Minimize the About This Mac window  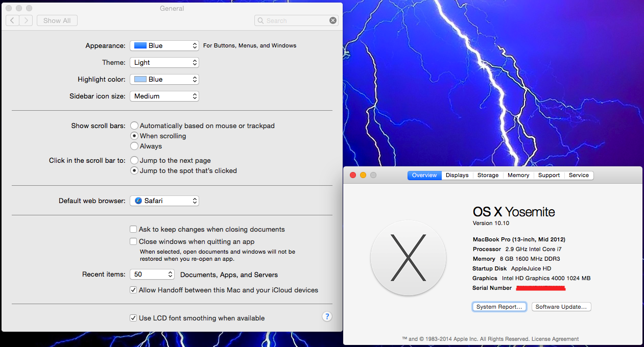(x=363, y=175)
